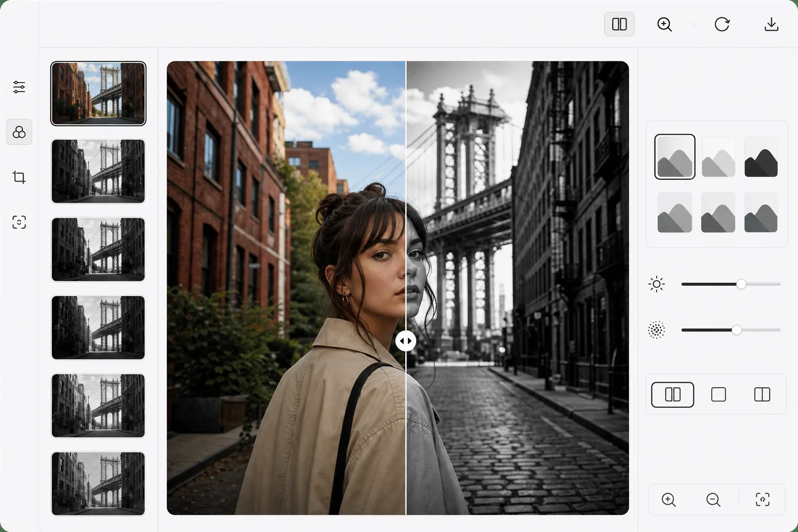Click the grain dotted-circle icon
Screen dimensions: 798x532
point(657,330)
